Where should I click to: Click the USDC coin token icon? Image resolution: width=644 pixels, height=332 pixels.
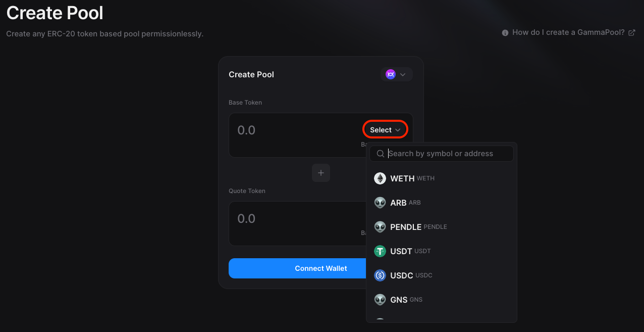(x=380, y=275)
